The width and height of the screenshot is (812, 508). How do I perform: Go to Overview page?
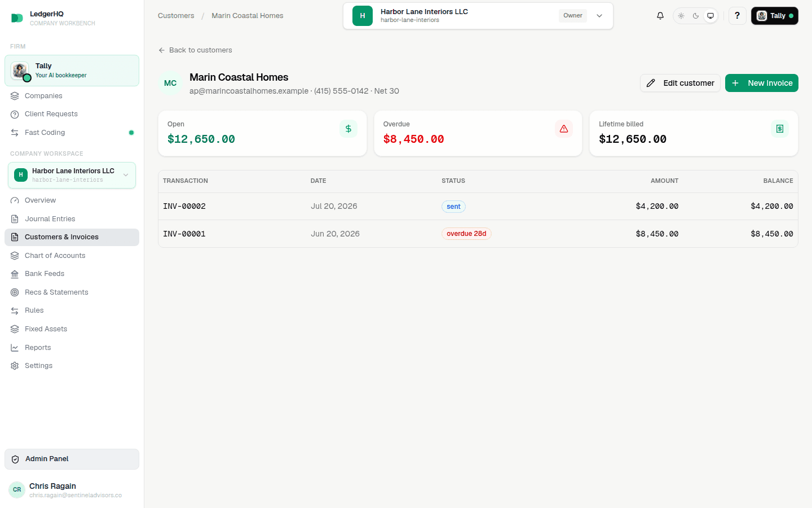(72, 200)
